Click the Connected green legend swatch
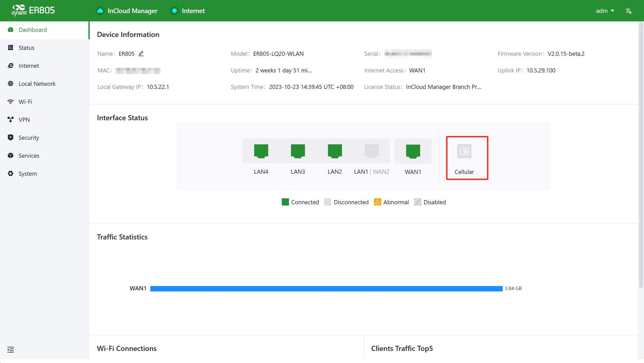The height and width of the screenshot is (363, 644). 285,202
